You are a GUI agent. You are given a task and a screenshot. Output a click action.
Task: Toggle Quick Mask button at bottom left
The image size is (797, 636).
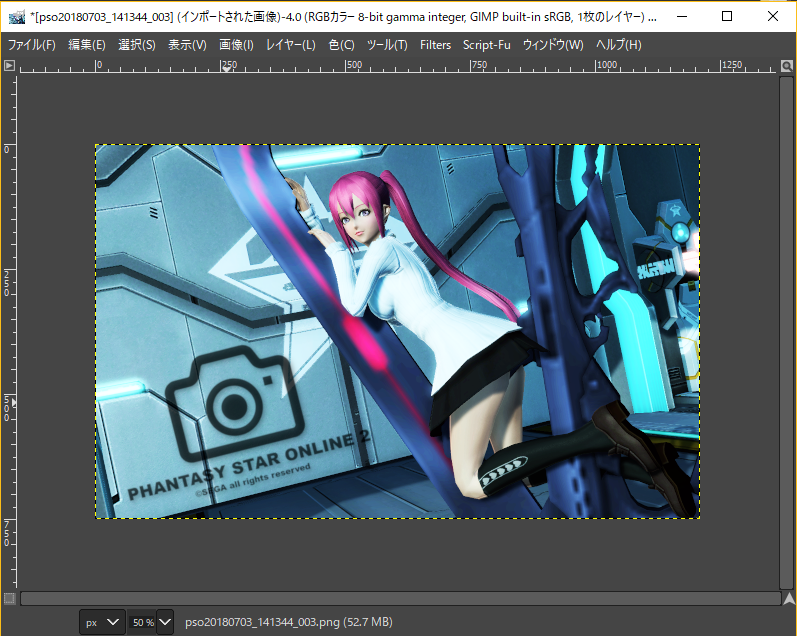[x=9, y=598]
